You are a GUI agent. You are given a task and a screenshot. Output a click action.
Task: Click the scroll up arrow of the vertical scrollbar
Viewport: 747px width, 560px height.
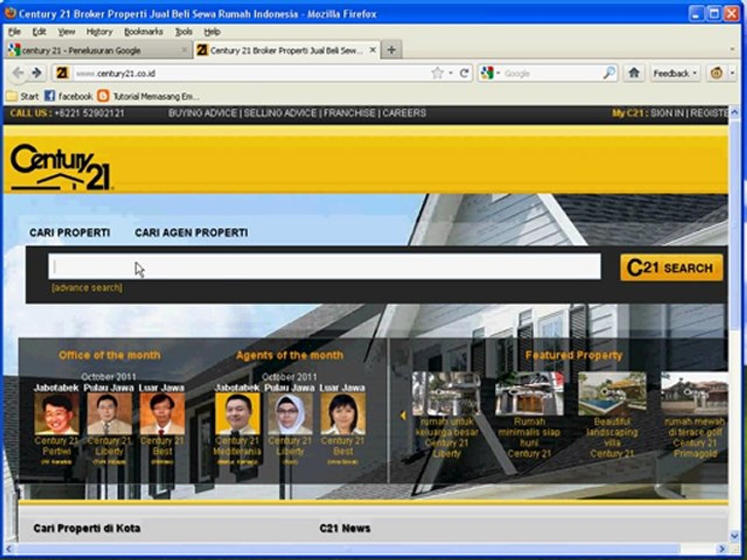735,113
